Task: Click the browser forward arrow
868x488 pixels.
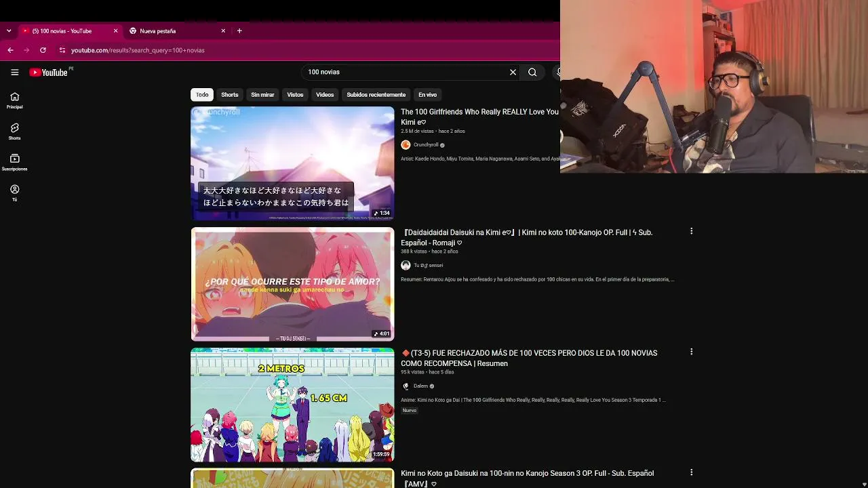Action: [26, 50]
